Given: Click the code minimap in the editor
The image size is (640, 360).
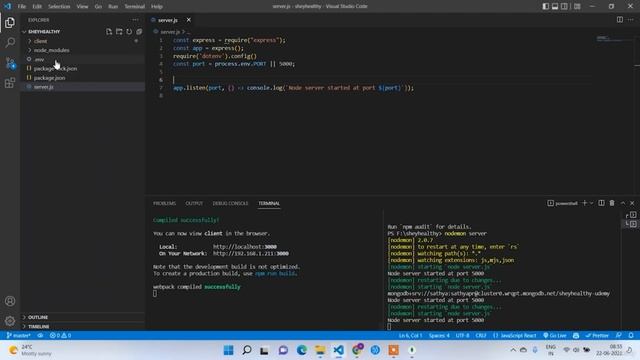Looking at the screenshot, I should click(612, 39).
